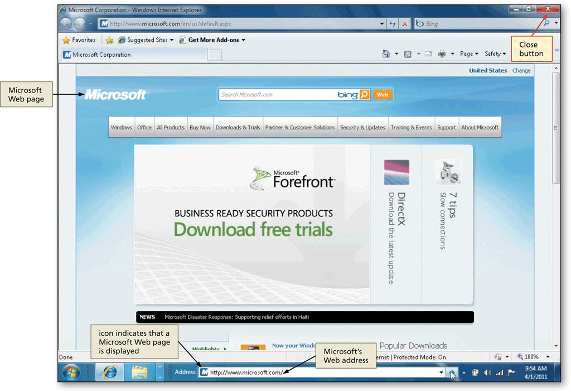Open the search provider dropdown arrow
The height and width of the screenshot is (392, 571).
556,23
